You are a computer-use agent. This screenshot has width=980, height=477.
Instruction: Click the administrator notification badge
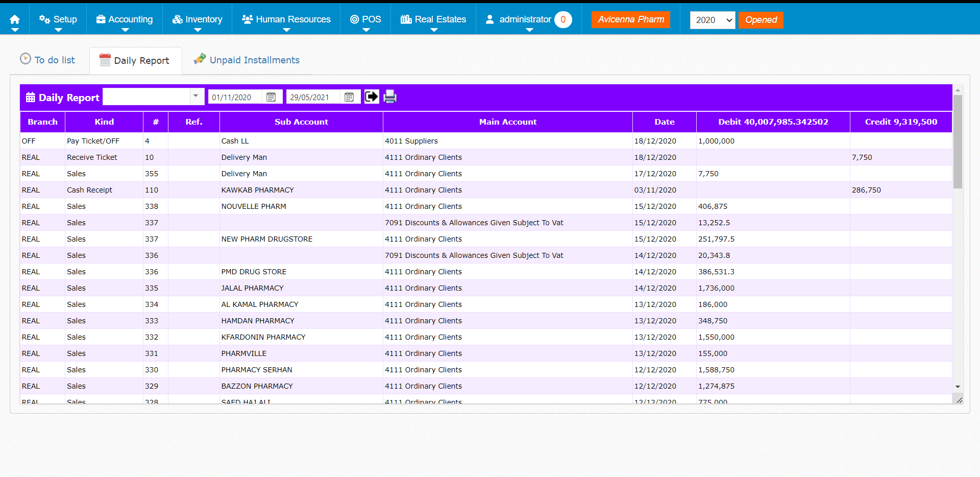pos(563,19)
